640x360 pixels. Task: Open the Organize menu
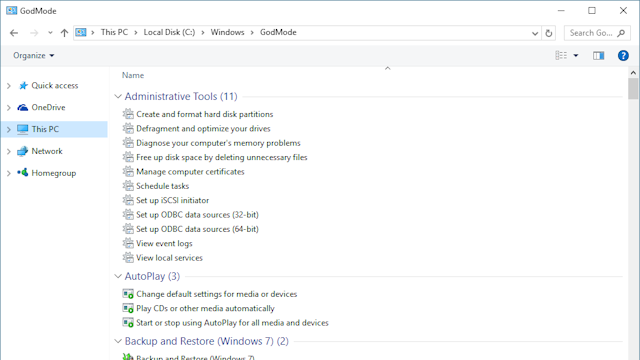tap(33, 56)
